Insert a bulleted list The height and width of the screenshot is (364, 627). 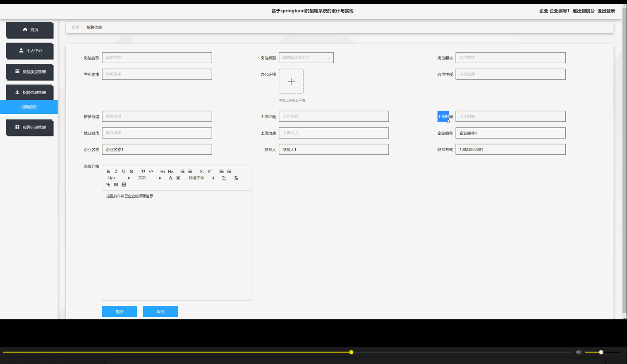190,171
